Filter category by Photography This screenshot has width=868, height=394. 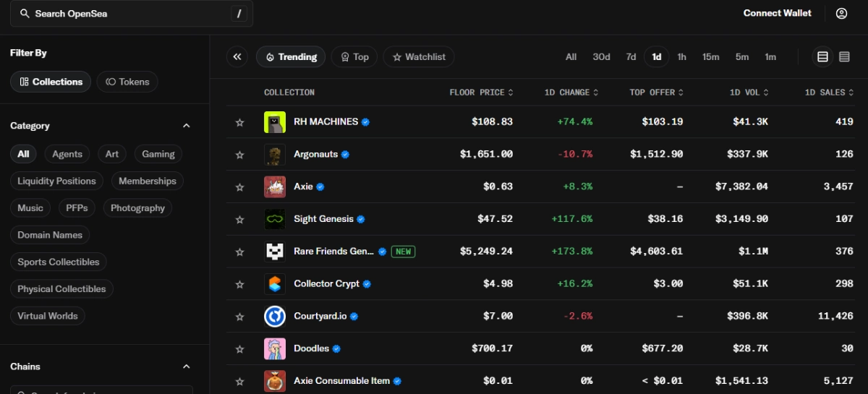tap(137, 207)
